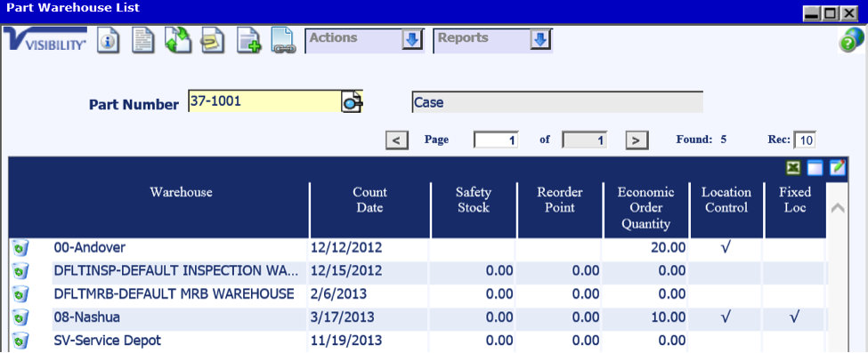This screenshot has width=868, height=353.
Task: Click count date 11/19/2013
Action: tap(347, 340)
